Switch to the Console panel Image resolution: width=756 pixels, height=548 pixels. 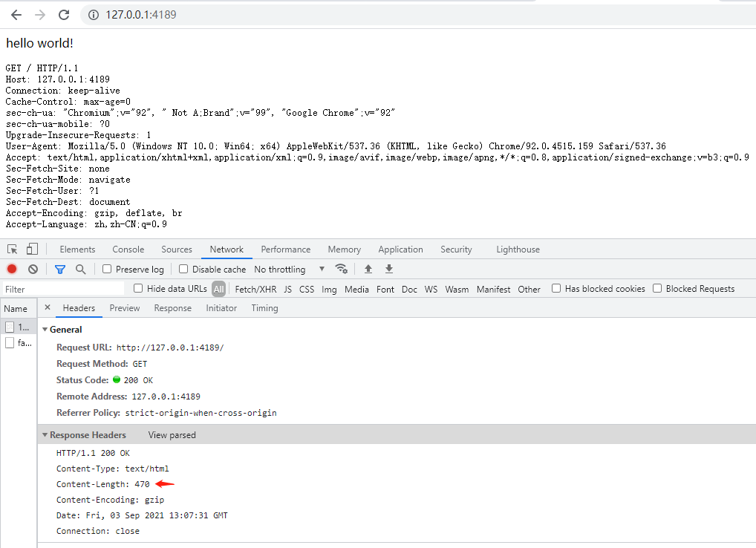(x=128, y=249)
